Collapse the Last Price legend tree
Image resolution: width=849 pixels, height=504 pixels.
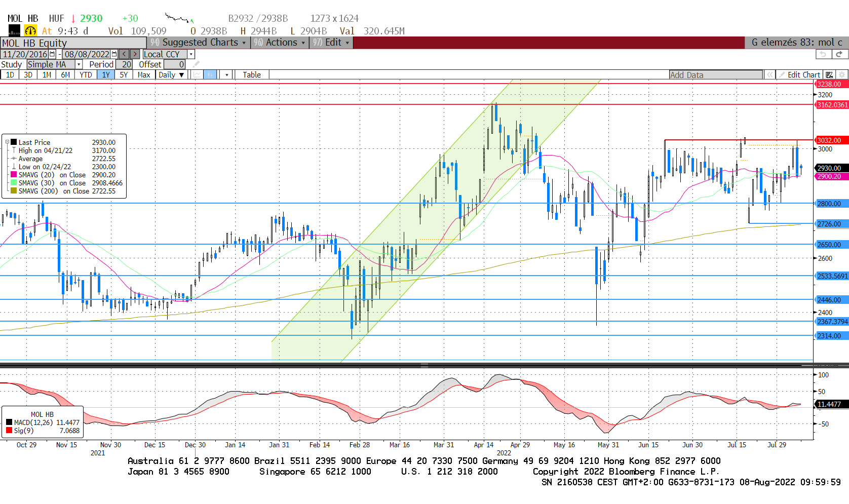[7, 142]
